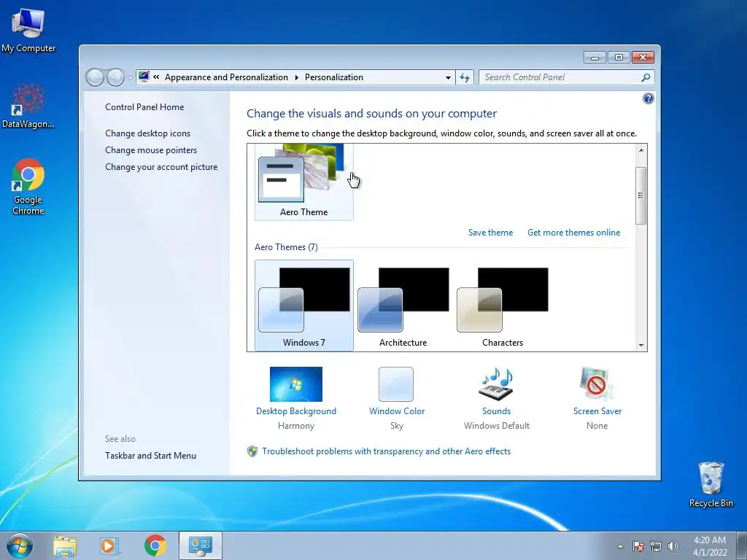The height and width of the screenshot is (560, 747).
Task: Click Change mouse pointers link
Action: tap(151, 150)
